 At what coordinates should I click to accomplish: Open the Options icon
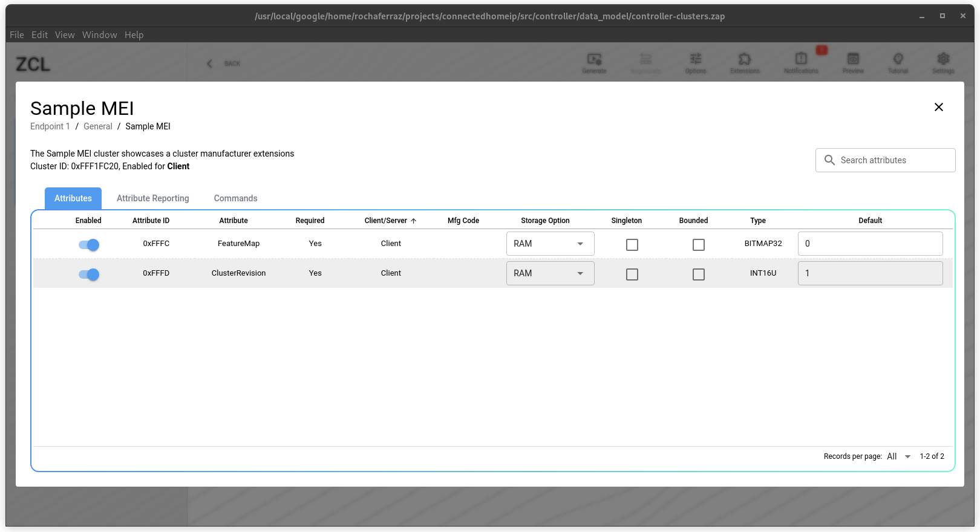pos(696,59)
